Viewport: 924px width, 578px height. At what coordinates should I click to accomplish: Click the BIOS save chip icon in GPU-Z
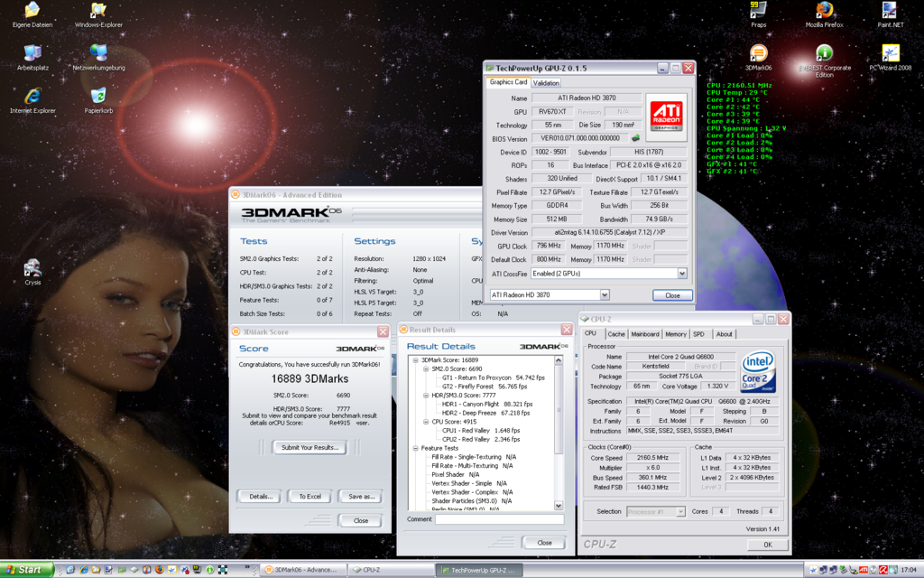[x=635, y=138]
